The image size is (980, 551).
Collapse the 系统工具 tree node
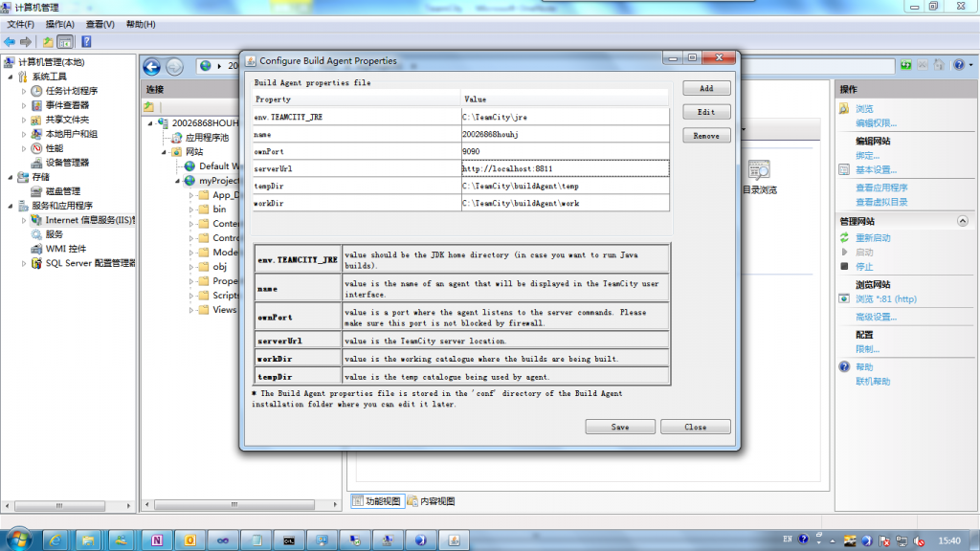tap(11, 77)
